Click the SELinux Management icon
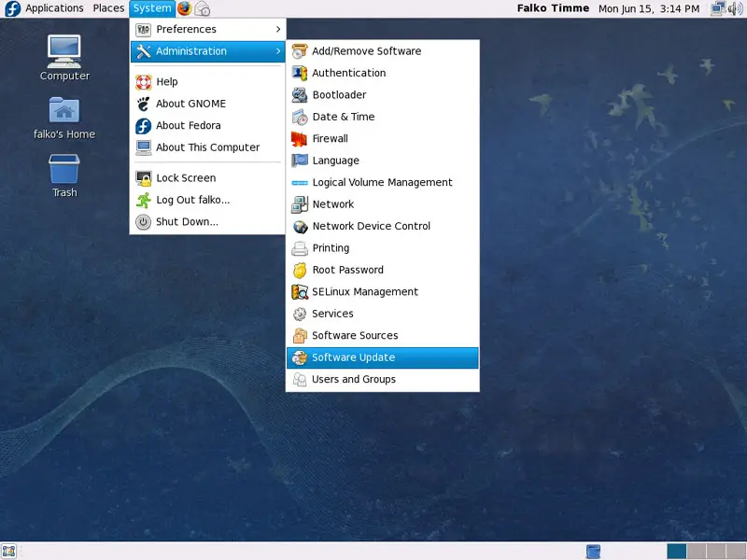Screen dimensions: 747x560 click(300, 292)
